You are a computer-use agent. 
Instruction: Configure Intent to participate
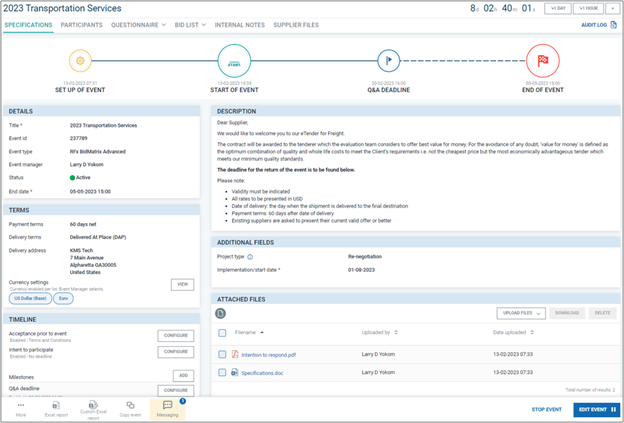pos(176,352)
